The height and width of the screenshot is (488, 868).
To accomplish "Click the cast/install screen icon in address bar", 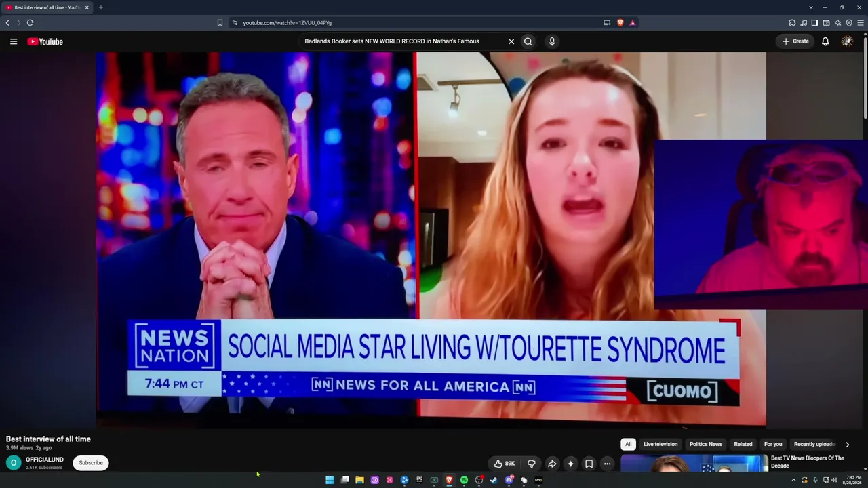I will click(x=607, y=22).
